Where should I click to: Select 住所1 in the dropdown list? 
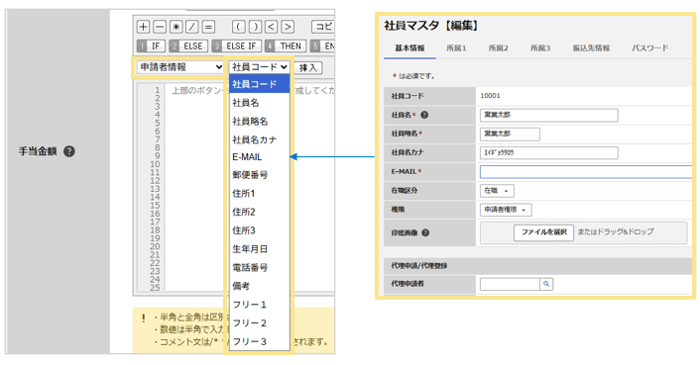[259, 193]
